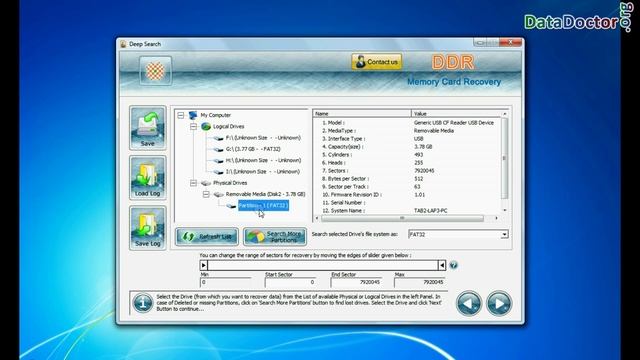This screenshot has height=360, width=640.
Task: Click 'Generic USB CF Reader USB Device' value
Action: (453, 122)
